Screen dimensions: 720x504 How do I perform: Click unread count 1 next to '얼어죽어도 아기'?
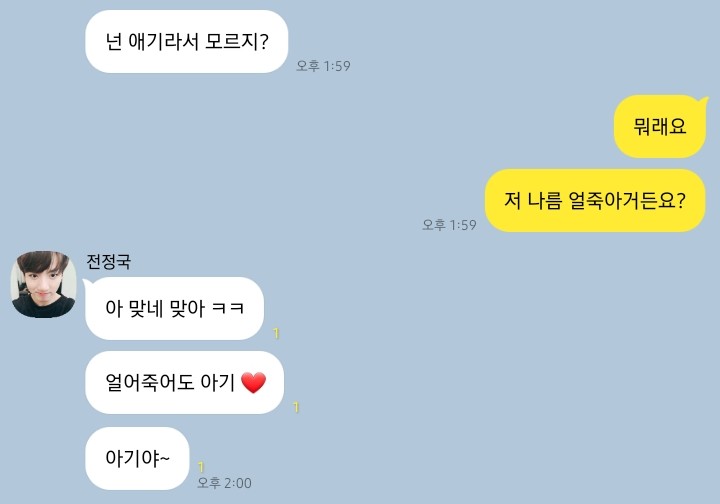pos(296,407)
